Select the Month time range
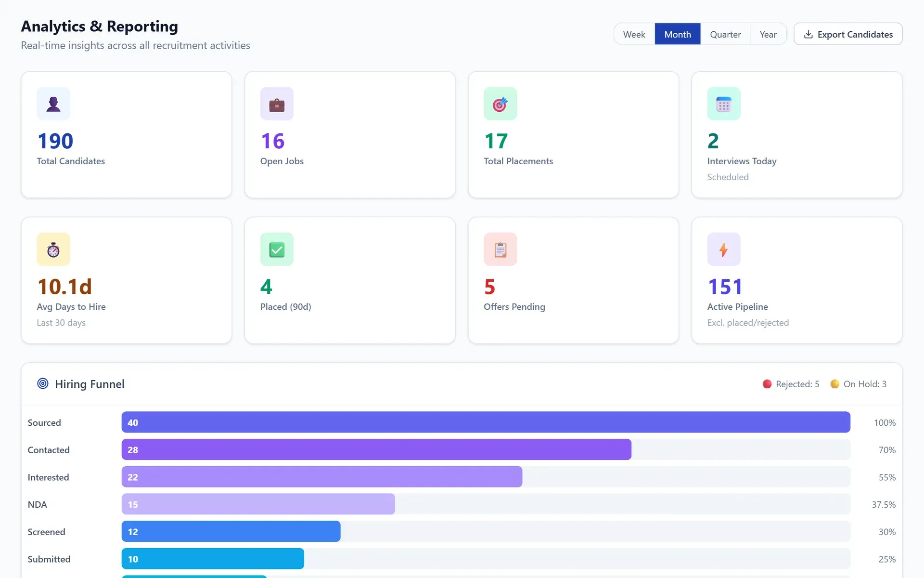The width and height of the screenshot is (924, 578). click(x=677, y=34)
